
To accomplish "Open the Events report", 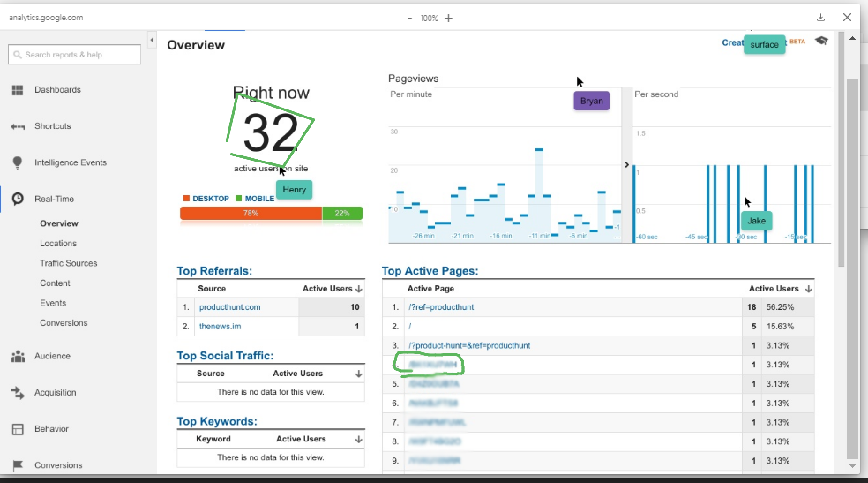I will pos(53,303).
